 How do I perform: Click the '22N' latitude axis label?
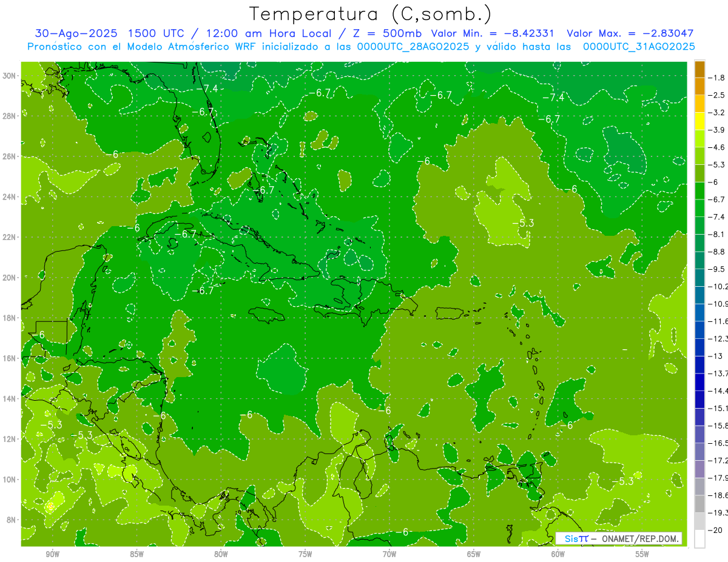click(10, 237)
